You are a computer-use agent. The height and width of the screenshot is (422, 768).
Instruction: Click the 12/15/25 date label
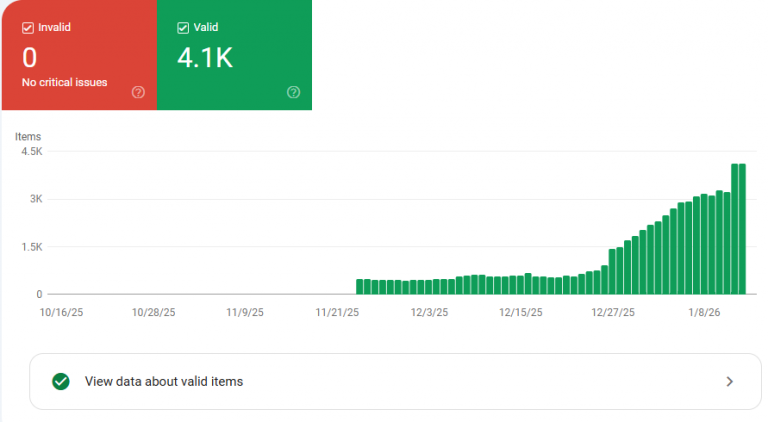[521, 312]
